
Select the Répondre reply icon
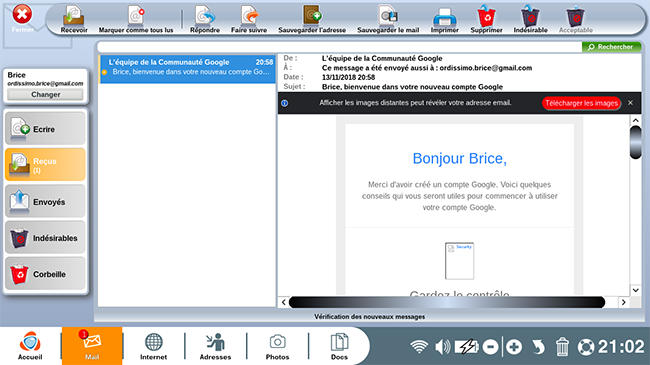pos(205,17)
